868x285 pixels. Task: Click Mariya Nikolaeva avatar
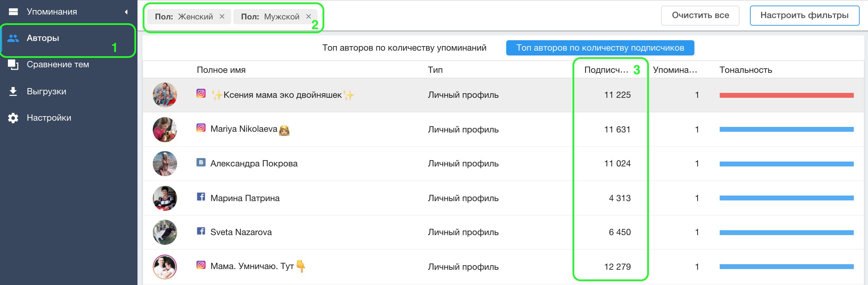coord(165,129)
